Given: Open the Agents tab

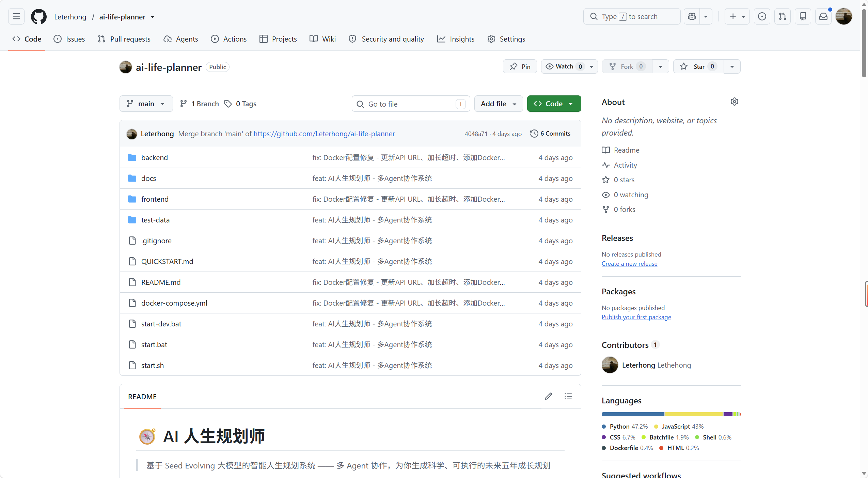Looking at the screenshot, I should [180, 39].
